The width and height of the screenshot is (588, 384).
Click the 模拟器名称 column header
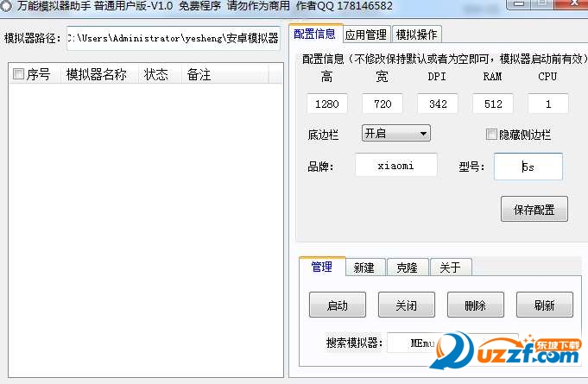click(x=96, y=75)
